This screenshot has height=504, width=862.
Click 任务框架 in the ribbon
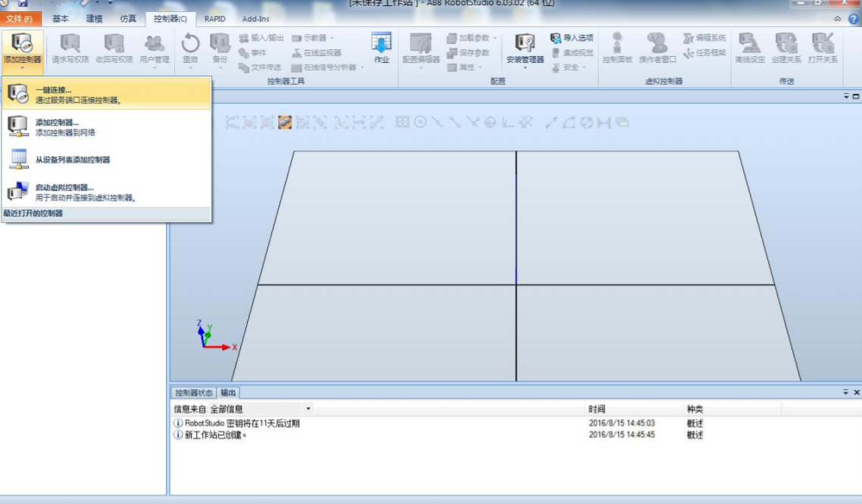pyautogui.click(x=704, y=53)
